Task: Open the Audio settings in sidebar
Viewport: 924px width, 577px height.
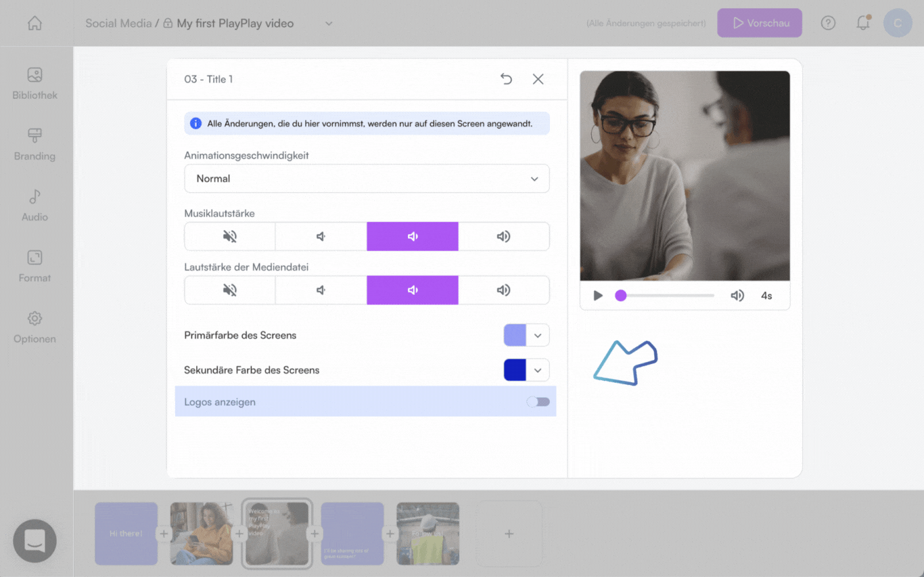Action: click(34, 205)
